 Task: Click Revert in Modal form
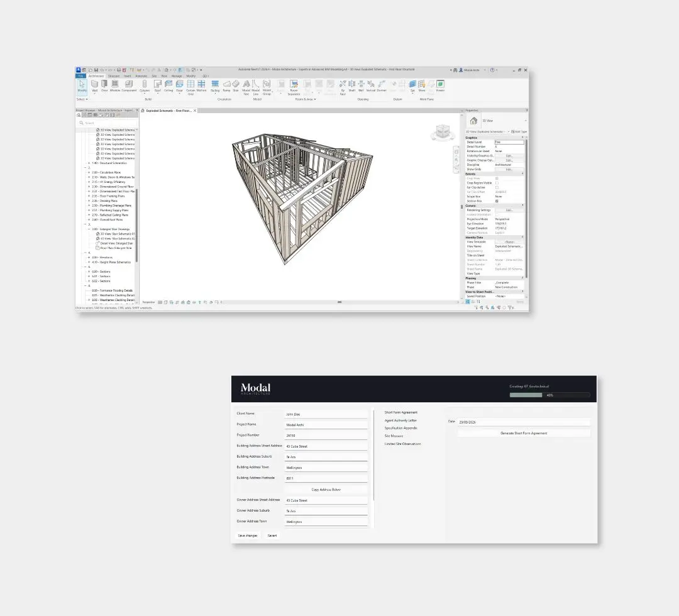click(x=272, y=536)
